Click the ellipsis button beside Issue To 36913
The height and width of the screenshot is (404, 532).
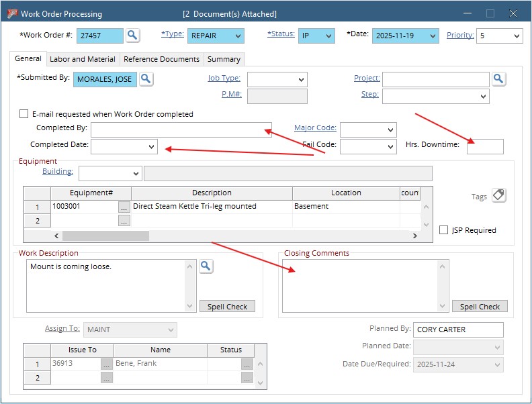tap(106, 364)
